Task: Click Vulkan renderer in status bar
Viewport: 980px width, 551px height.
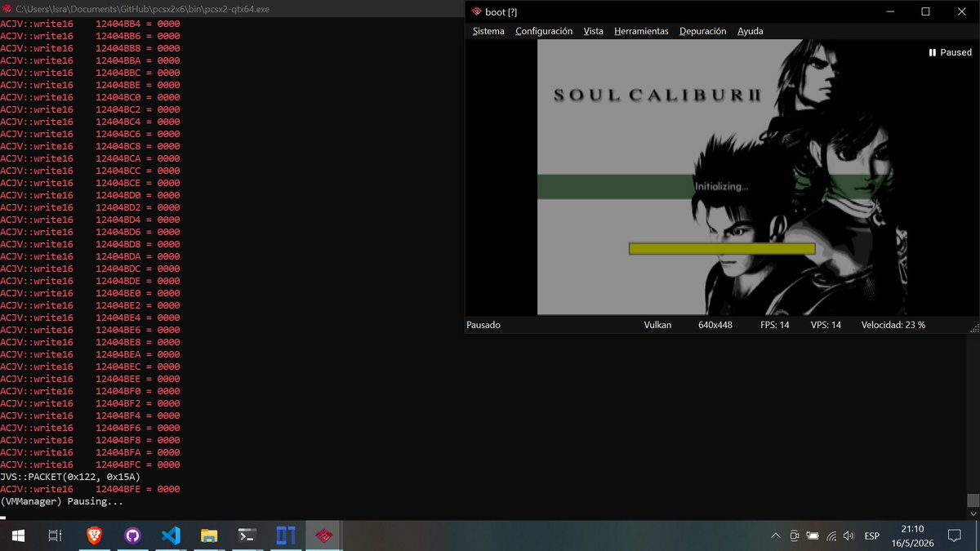Action: tap(657, 325)
